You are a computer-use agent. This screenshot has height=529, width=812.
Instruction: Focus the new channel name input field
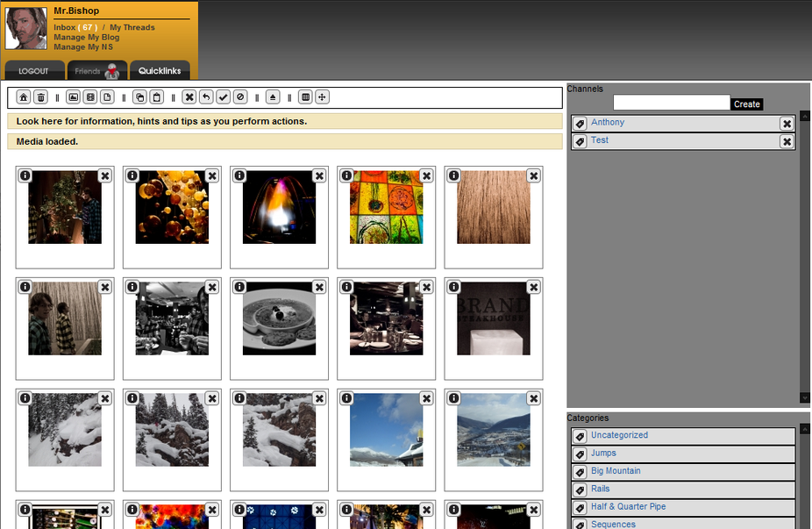tap(672, 103)
